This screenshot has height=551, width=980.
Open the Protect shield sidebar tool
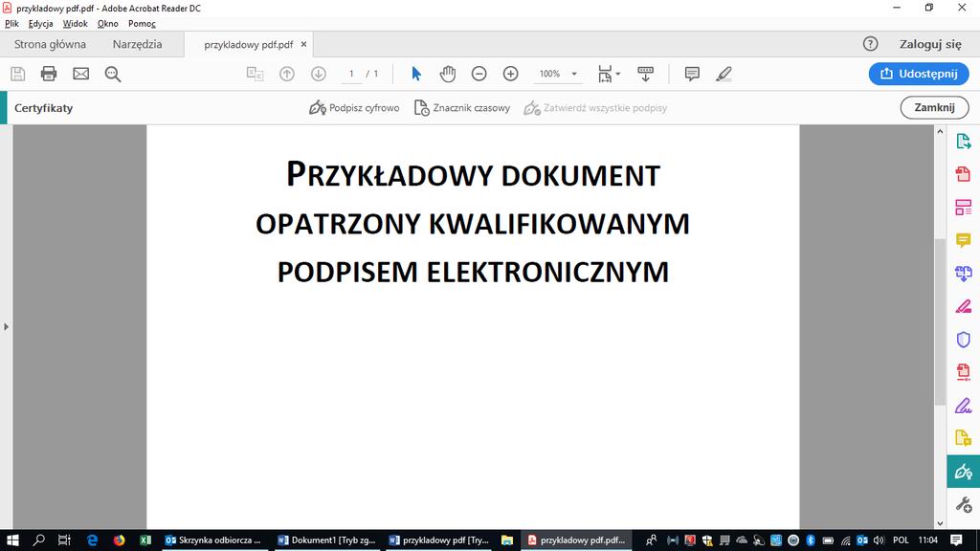963,340
